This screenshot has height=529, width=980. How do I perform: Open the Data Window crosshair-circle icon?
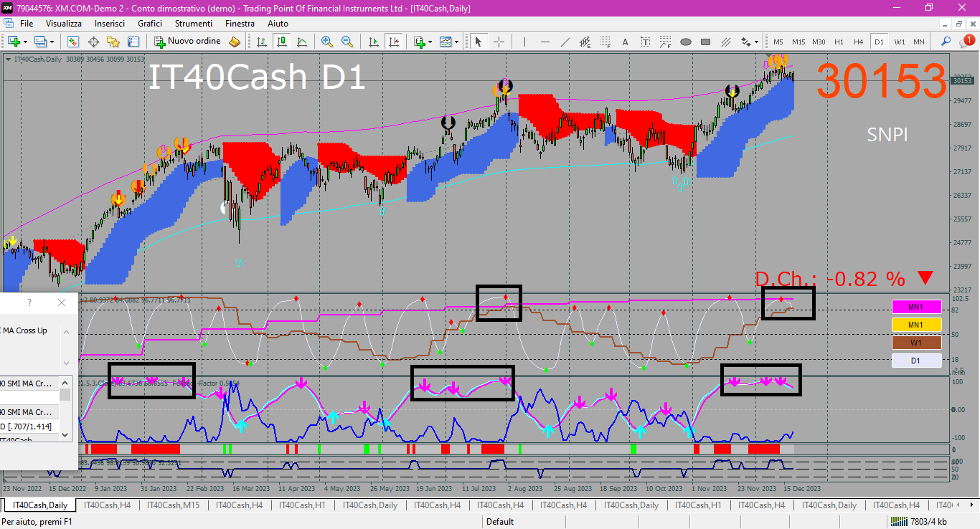93,42
